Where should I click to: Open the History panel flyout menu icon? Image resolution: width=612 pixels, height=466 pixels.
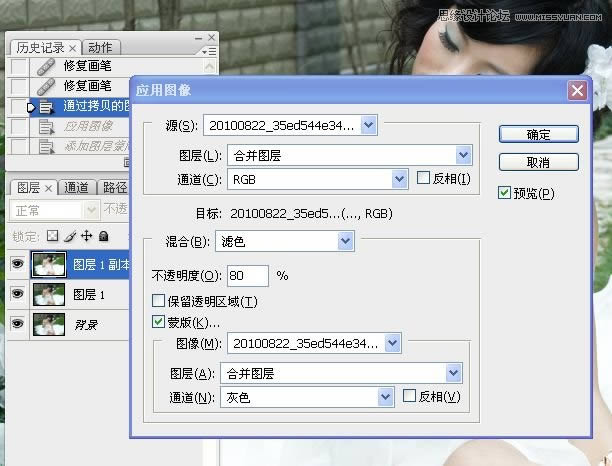pyautogui.click(x=208, y=49)
